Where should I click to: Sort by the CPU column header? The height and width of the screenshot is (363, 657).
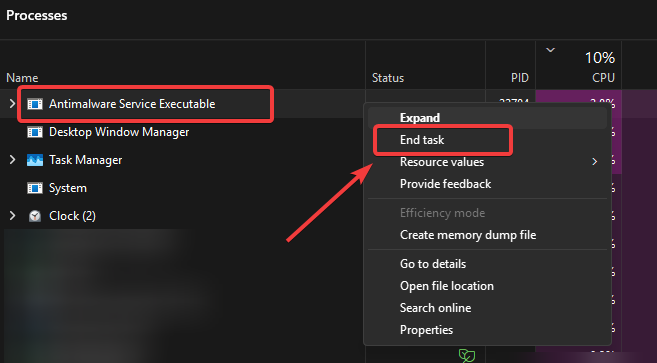click(603, 78)
